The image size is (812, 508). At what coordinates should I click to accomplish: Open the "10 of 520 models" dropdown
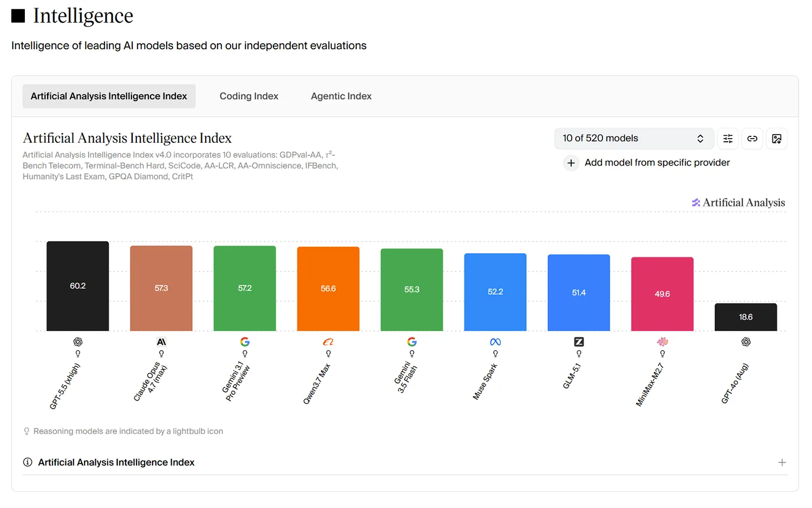[634, 138]
